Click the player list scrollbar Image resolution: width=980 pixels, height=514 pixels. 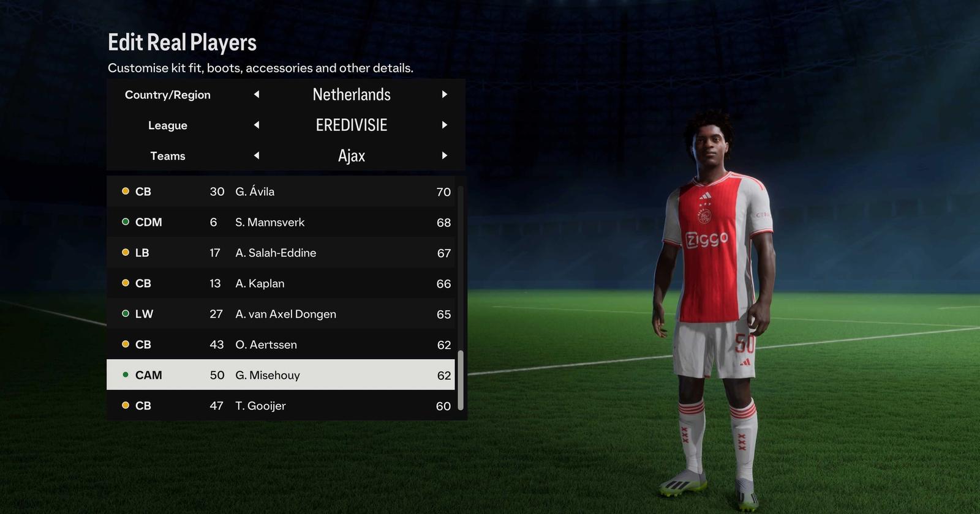tap(461, 379)
